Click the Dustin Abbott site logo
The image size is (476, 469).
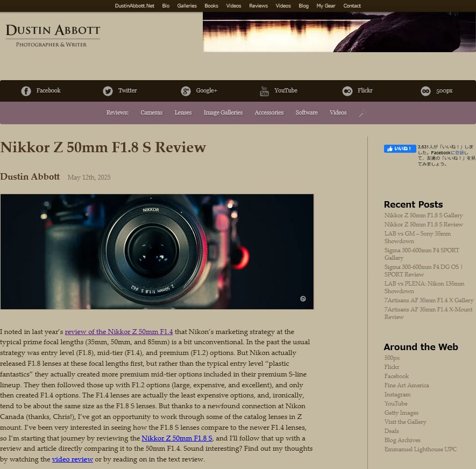tap(53, 35)
